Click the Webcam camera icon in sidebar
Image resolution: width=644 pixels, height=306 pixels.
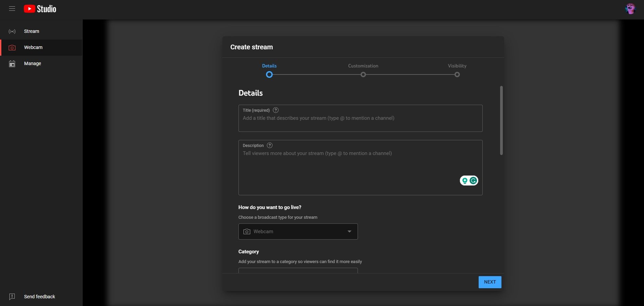pyautogui.click(x=12, y=47)
